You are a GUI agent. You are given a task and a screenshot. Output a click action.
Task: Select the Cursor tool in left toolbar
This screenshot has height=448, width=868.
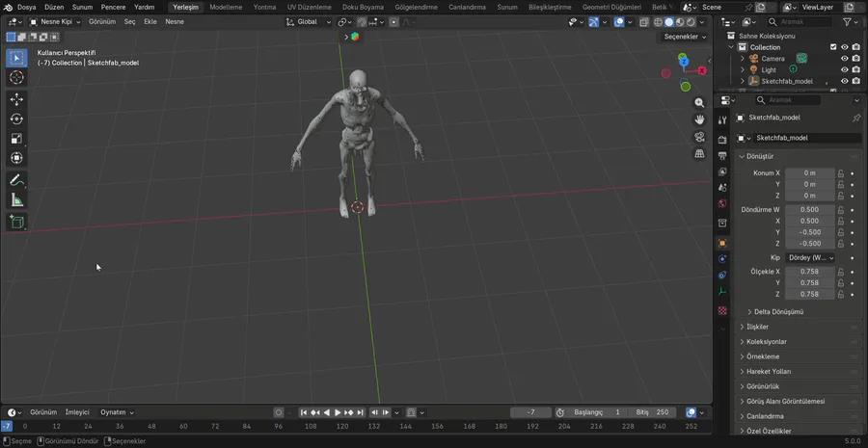(16, 77)
